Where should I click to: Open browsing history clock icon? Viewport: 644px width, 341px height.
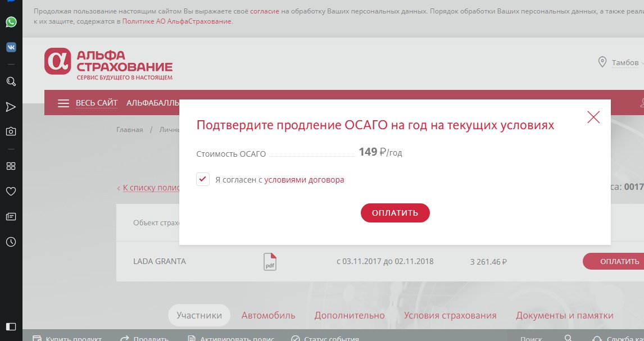tap(11, 242)
